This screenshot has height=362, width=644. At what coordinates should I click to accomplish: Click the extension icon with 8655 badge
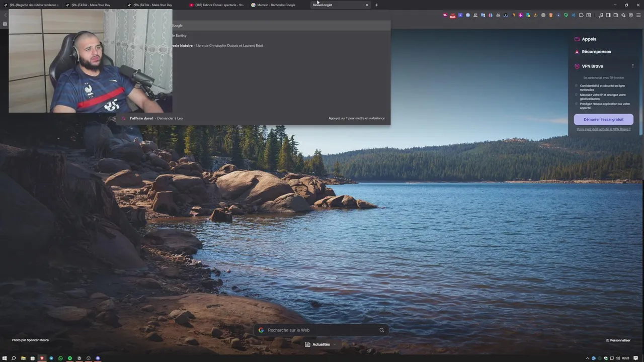tap(452, 16)
